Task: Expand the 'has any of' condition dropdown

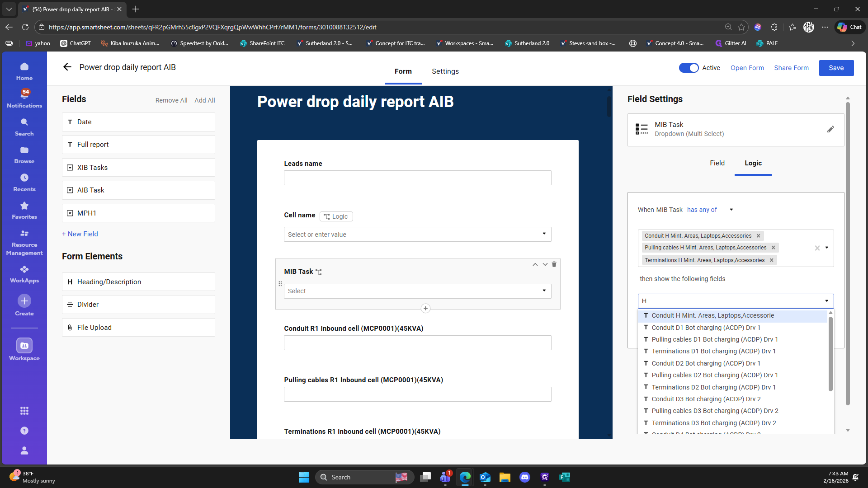Action: coord(731,210)
